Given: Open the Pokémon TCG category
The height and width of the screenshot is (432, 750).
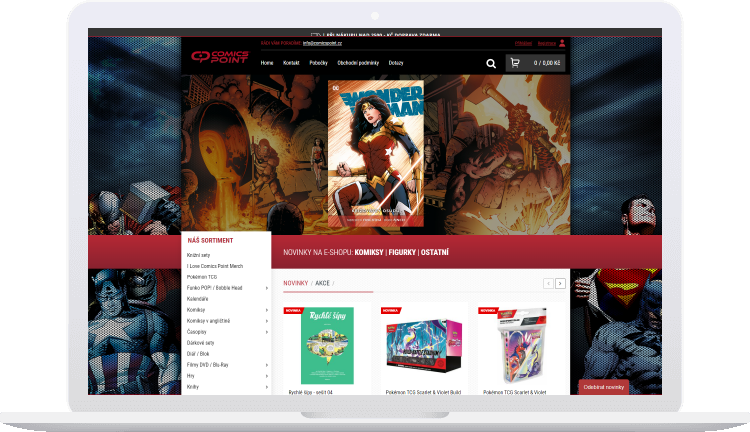Looking at the screenshot, I should click(202, 277).
